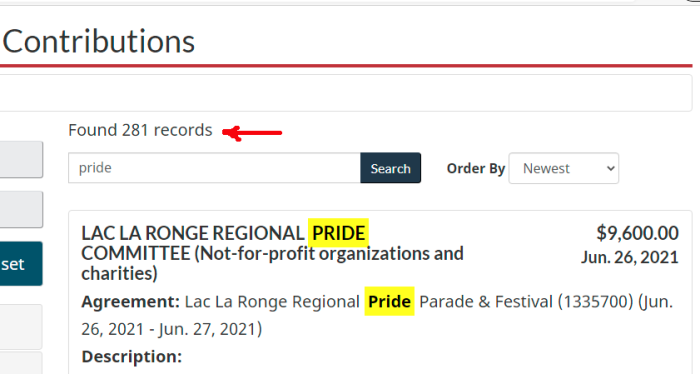
Task: Click the bold 'Agreement:' label
Action: pos(130,302)
